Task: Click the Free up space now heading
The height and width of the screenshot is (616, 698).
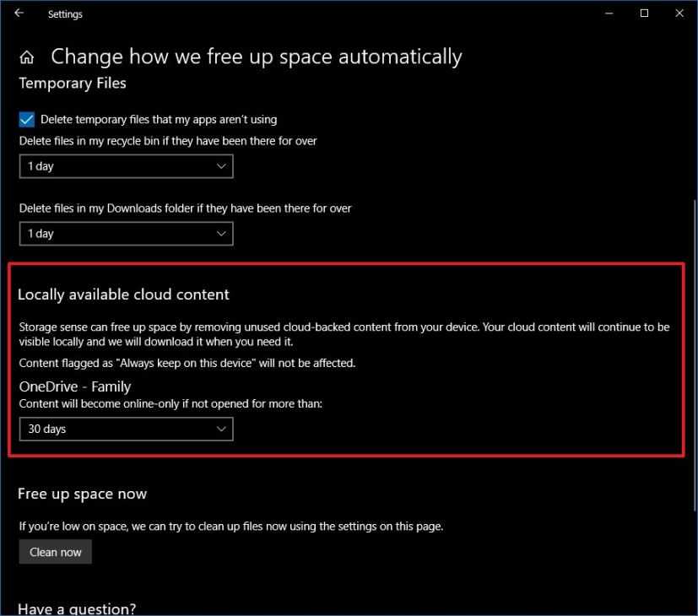Action: [83, 494]
